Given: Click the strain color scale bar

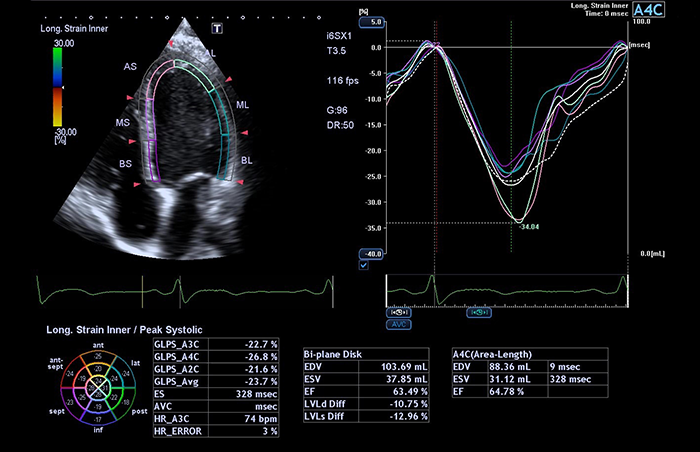Looking at the screenshot, I should tap(58, 87).
